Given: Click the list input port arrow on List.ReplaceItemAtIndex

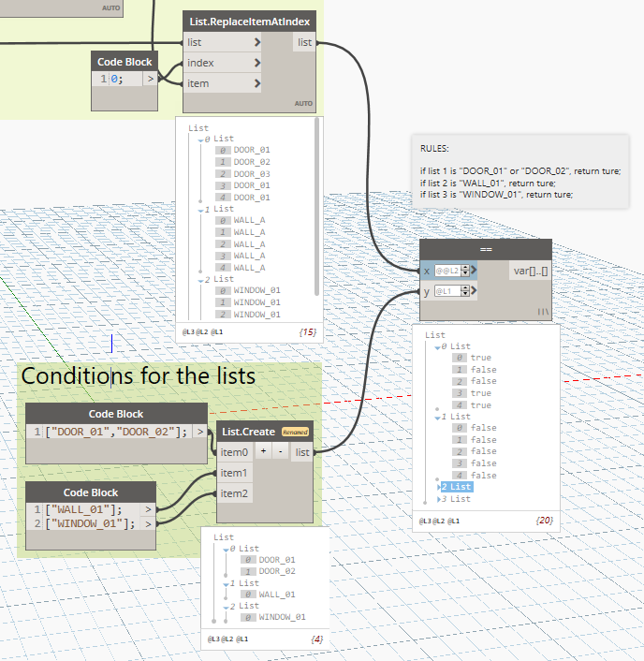Looking at the screenshot, I should click(x=257, y=42).
